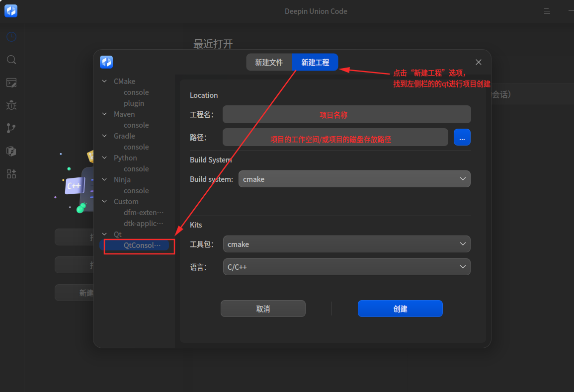This screenshot has width=574, height=392.
Task: Open the debug bug icon in sidebar
Action: click(11, 105)
